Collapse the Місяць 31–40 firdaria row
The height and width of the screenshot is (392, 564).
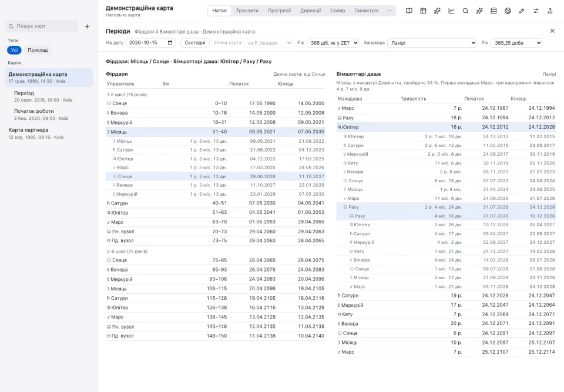pos(216,132)
